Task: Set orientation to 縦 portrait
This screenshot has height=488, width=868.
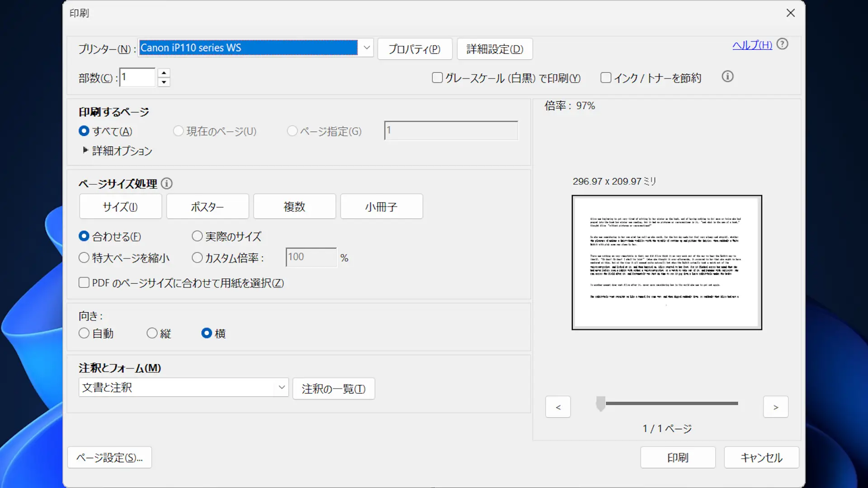Action: 152,333
